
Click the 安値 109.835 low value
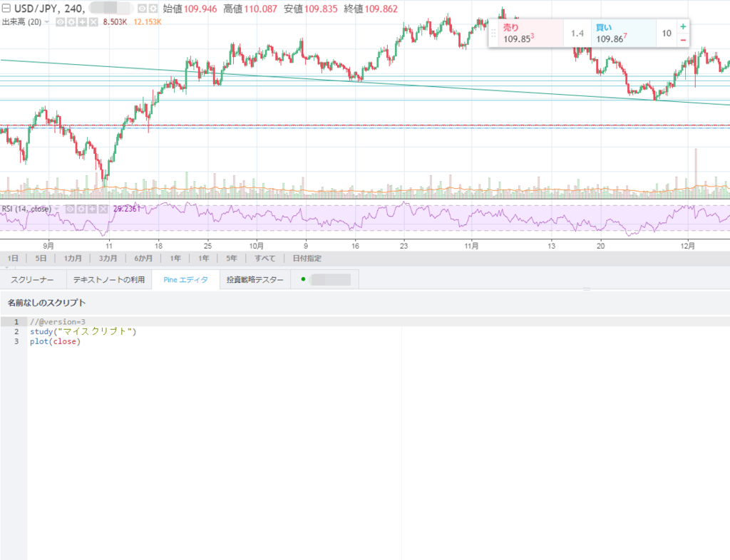(311, 9)
